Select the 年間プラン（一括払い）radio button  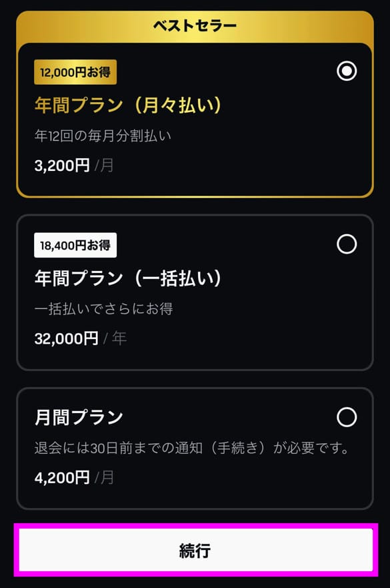(346, 244)
